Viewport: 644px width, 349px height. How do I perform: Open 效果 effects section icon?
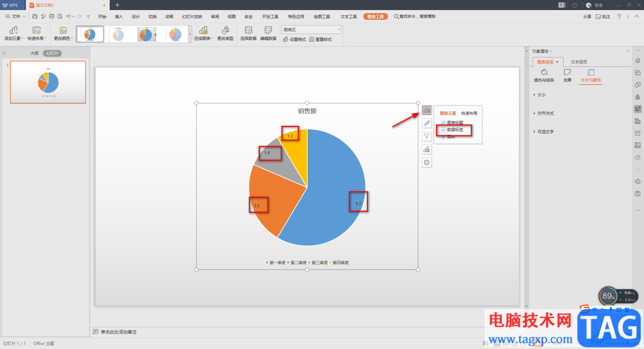(568, 76)
